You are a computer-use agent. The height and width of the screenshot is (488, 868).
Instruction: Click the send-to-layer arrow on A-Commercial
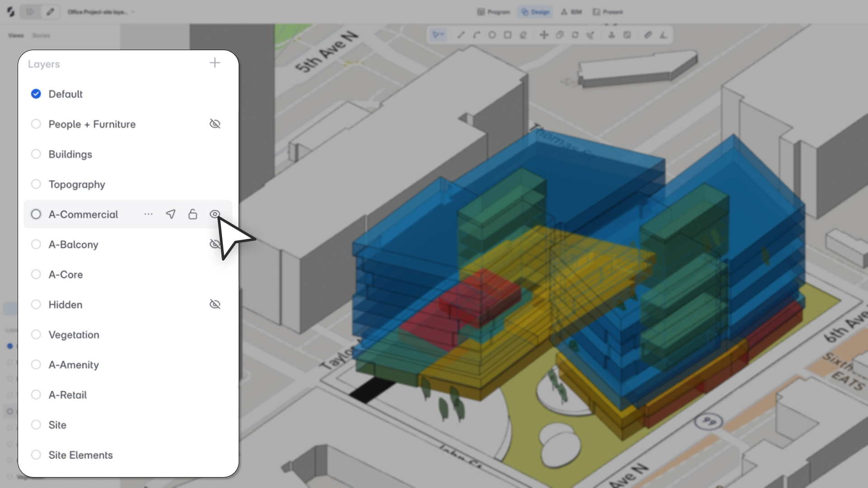pos(170,214)
